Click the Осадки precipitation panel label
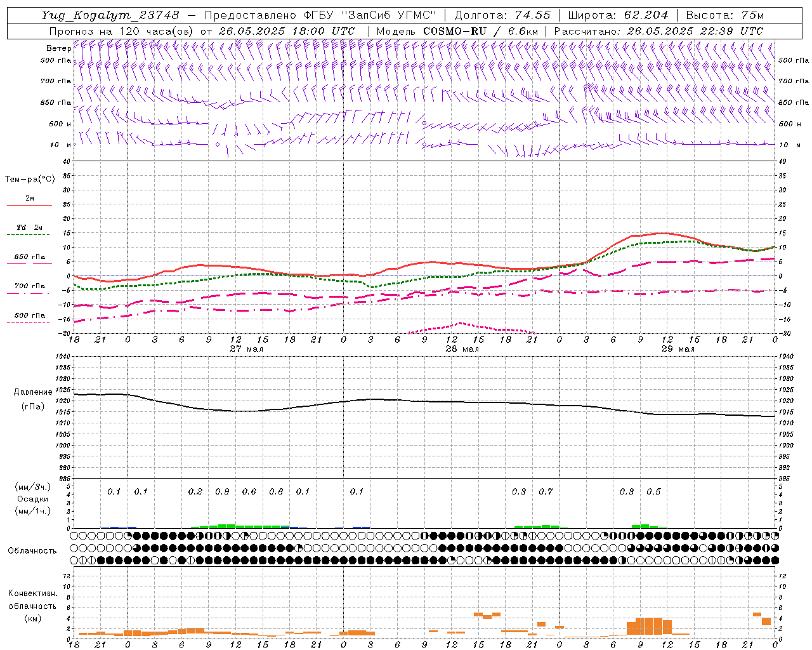Viewport: 812px width, 650px height. 32,499
